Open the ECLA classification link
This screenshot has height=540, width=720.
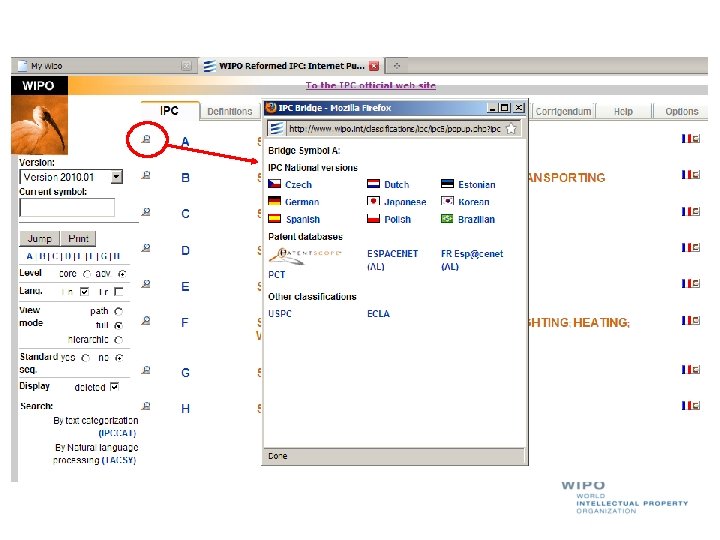[378, 314]
